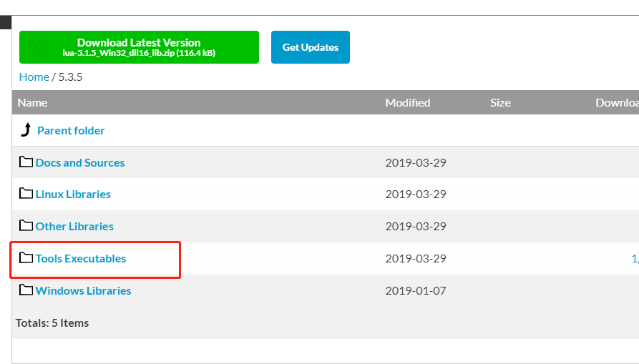This screenshot has width=639, height=364.
Task: Sort files by the Modified column header
Action: pos(408,102)
